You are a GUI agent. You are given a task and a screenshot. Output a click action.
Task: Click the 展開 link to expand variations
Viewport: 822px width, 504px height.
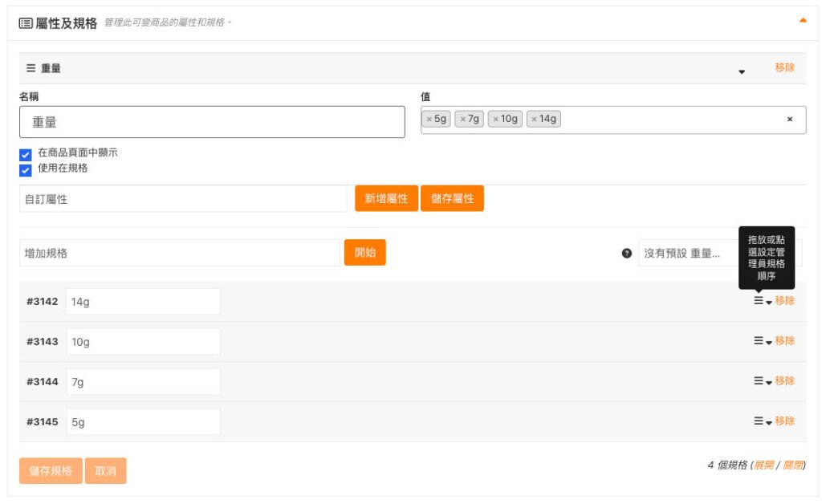[x=763, y=465]
